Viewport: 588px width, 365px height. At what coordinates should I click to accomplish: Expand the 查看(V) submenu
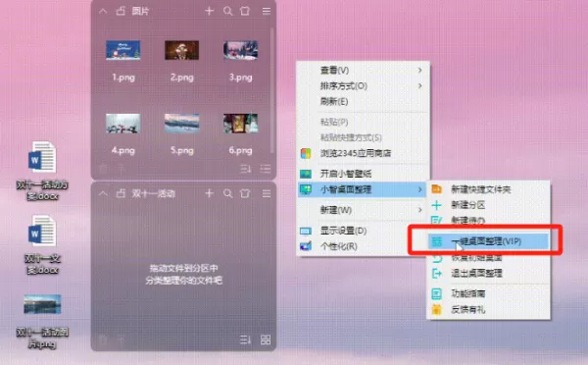363,71
